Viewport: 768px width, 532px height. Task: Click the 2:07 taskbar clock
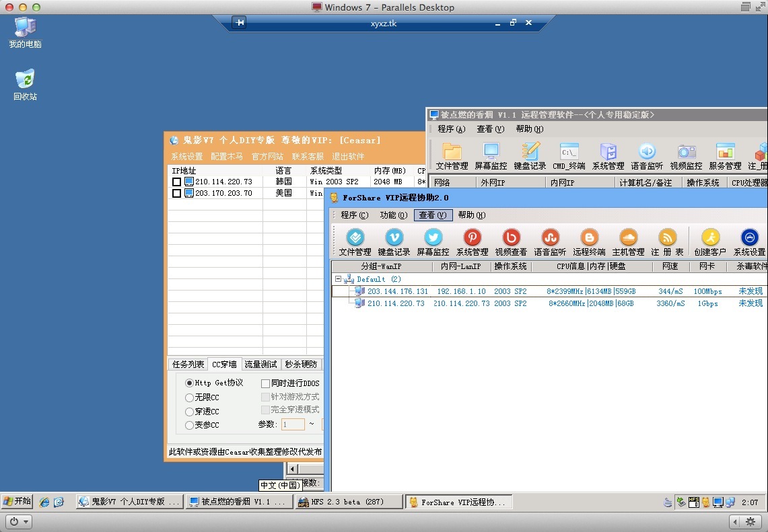coord(750,502)
